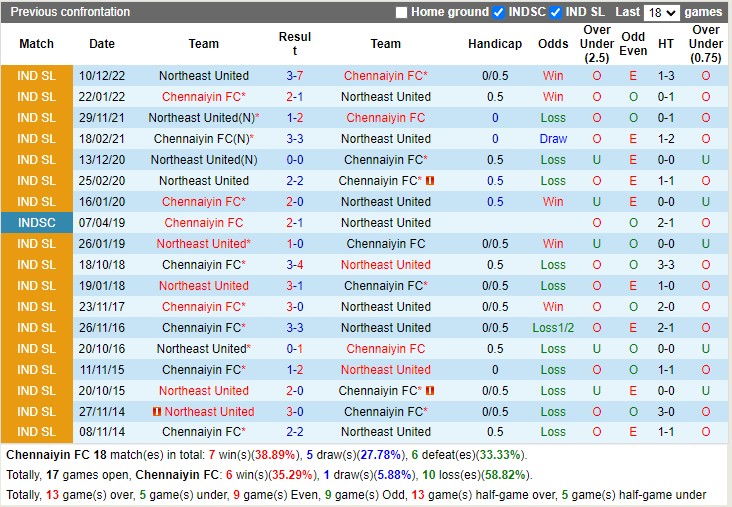This screenshot has height=507, width=732.
Task: Open the Last 18 games dropdown
Action: (x=662, y=13)
